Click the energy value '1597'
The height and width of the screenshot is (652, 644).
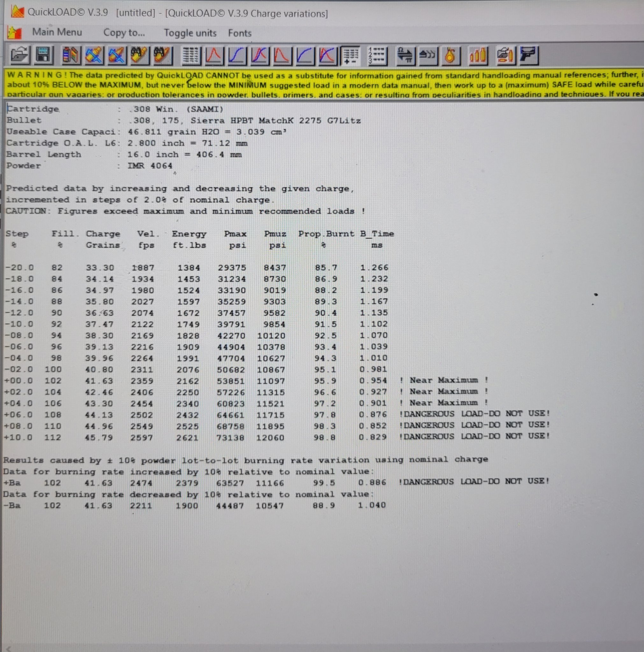point(189,302)
